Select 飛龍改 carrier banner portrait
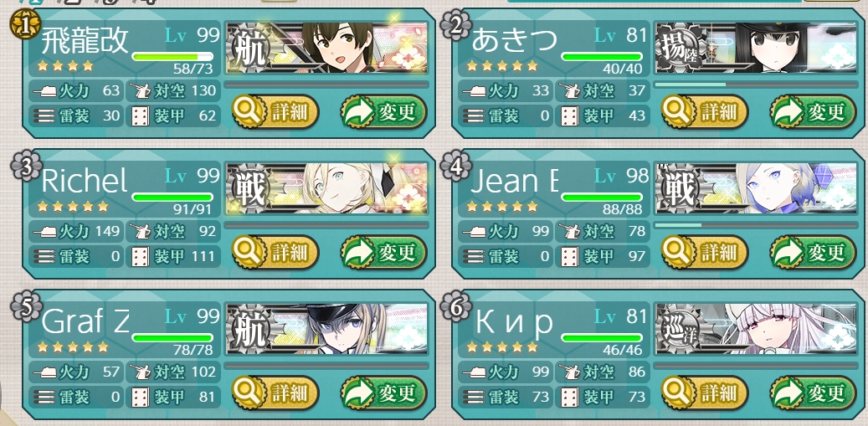This screenshot has width=868, height=426. coord(326,48)
